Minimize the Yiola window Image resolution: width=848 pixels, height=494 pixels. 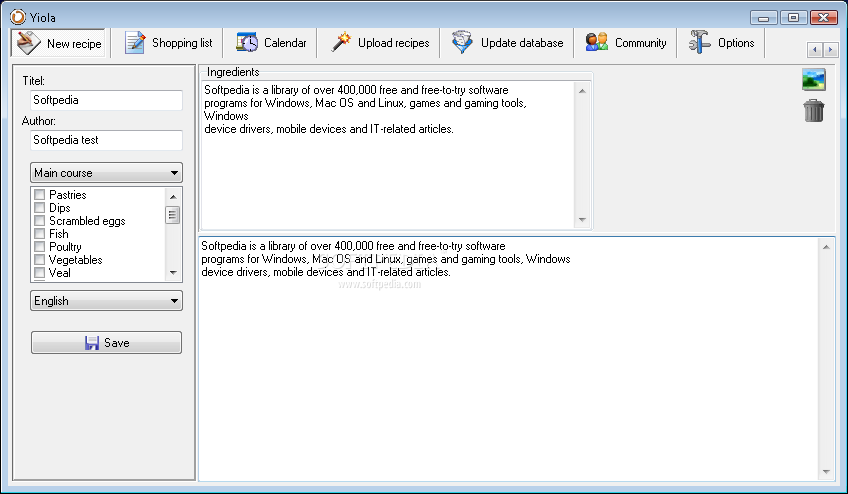coord(764,18)
